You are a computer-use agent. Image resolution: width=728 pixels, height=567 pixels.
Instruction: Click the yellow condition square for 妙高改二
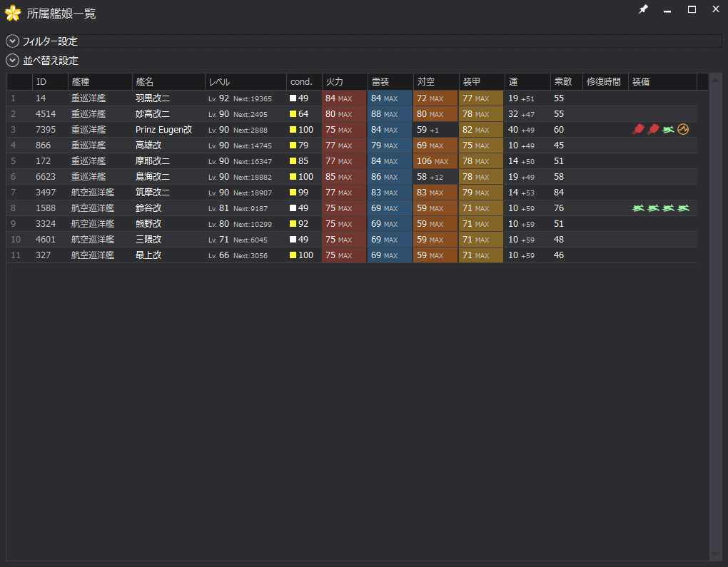pyautogui.click(x=293, y=114)
